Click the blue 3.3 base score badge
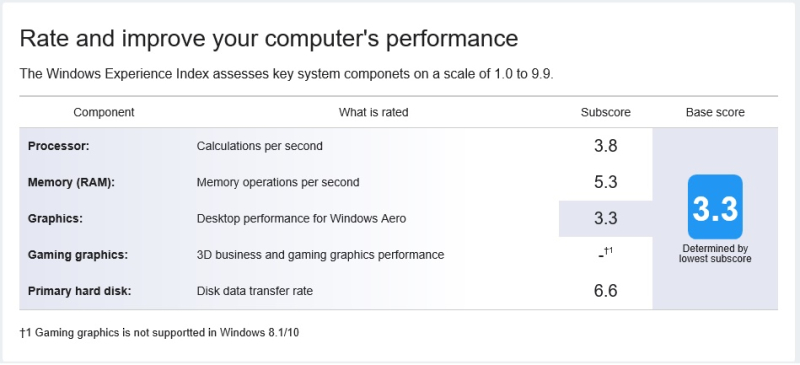 [715, 207]
